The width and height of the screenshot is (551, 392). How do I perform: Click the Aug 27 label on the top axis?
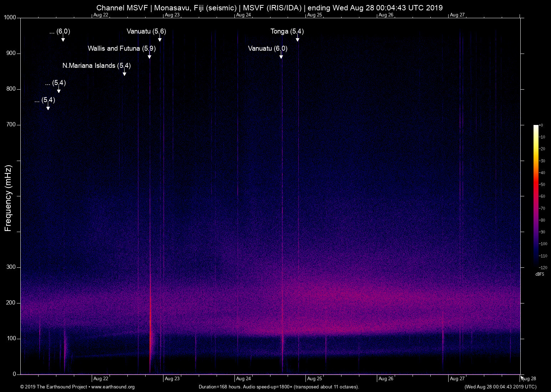click(x=457, y=15)
